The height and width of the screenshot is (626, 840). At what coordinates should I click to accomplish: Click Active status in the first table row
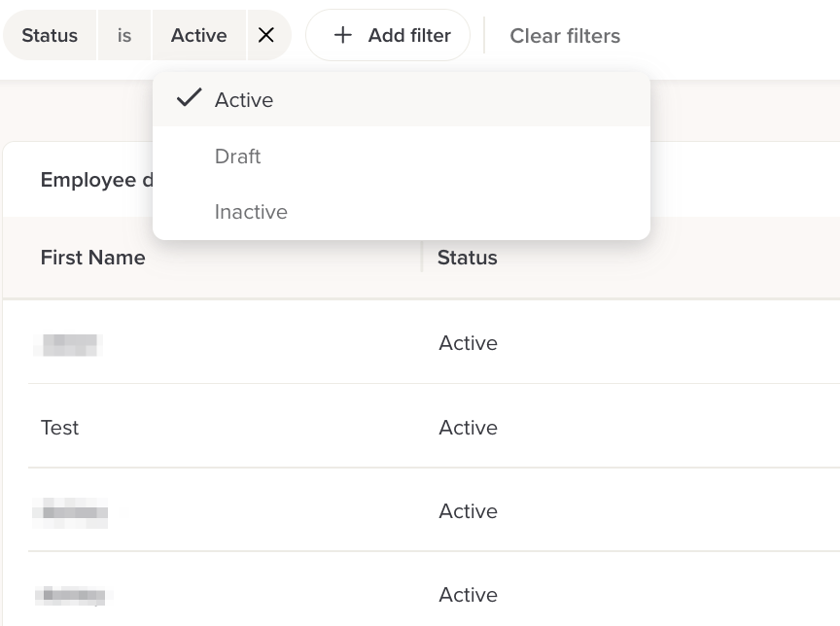tap(468, 343)
